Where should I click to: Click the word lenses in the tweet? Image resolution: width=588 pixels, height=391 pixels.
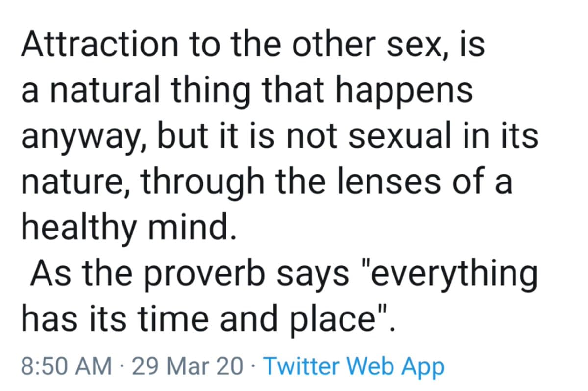tap(382, 182)
